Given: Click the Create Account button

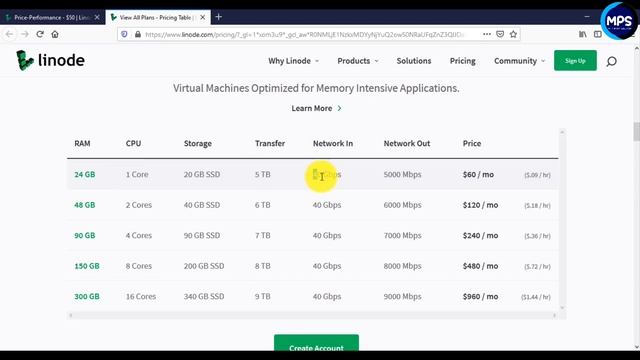Looking at the screenshot, I should click(316, 343).
